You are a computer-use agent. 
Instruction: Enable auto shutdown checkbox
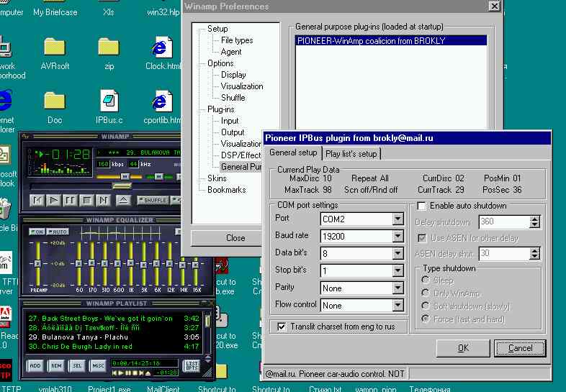click(421, 206)
